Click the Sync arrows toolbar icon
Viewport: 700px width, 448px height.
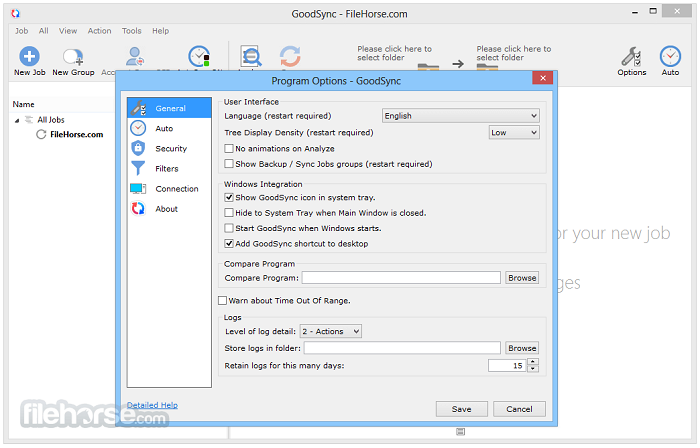click(290, 57)
